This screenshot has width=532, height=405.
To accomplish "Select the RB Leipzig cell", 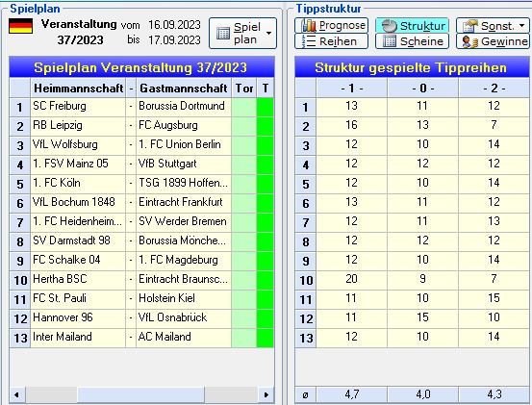I will pyautogui.click(x=78, y=126).
